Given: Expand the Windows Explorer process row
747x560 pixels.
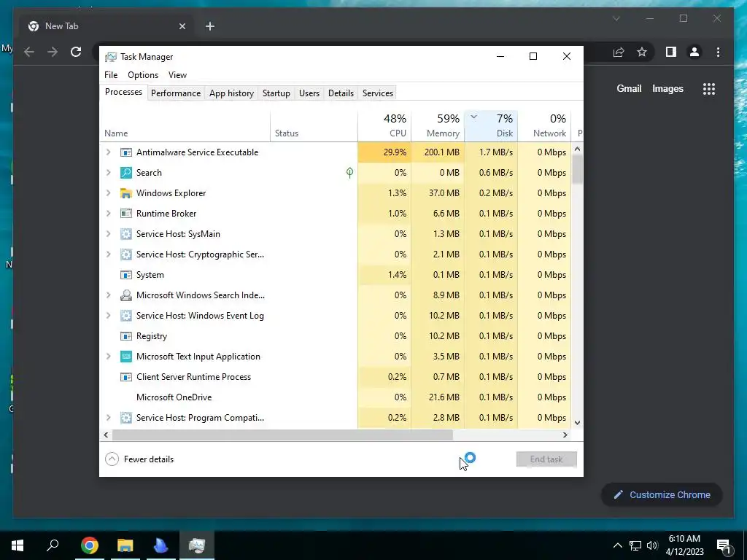Looking at the screenshot, I should [x=109, y=193].
